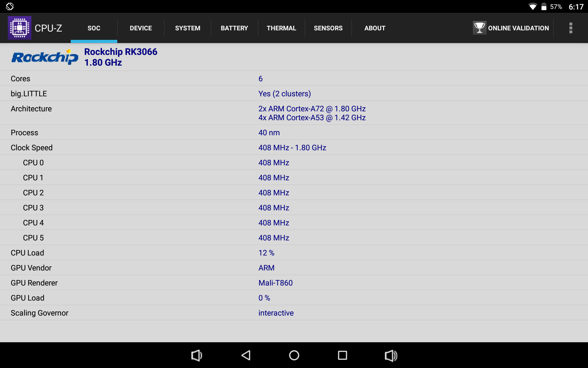Open the THERMAL tab
The width and height of the screenshot is (588, 368).
click(281, 28)
